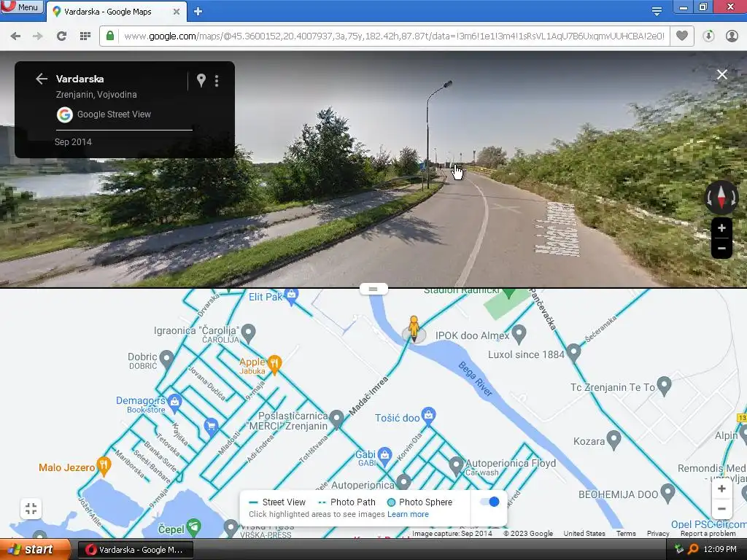747x560 pixels.
Task: Bookmark page with heart icon
Action: point(682,36)
